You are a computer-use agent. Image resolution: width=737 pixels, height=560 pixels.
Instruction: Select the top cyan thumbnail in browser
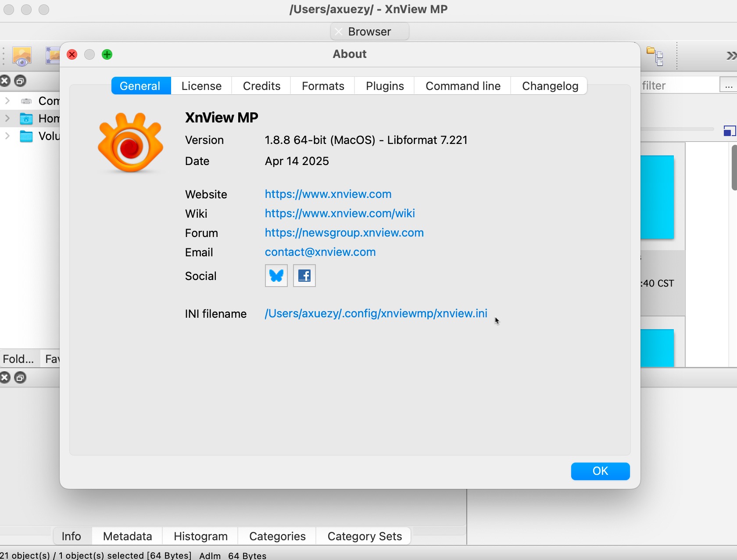click(x=657, y=197)
